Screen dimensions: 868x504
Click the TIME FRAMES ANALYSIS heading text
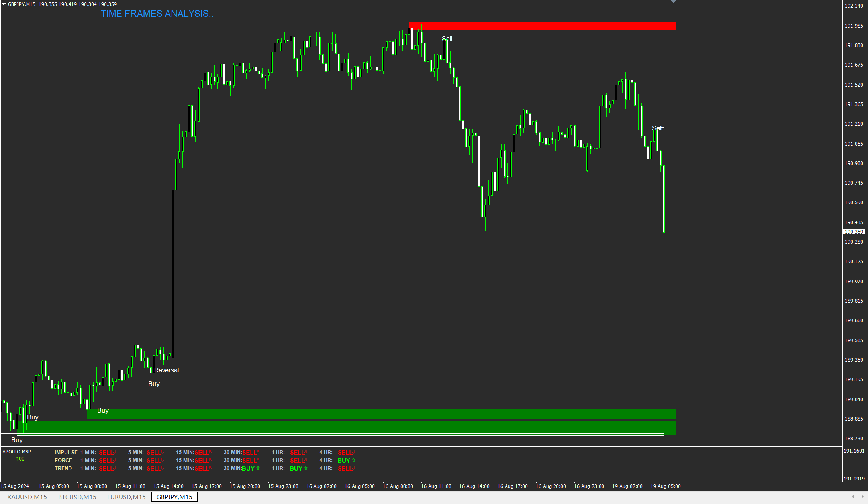pyautogui.click(x=157, y=14)
